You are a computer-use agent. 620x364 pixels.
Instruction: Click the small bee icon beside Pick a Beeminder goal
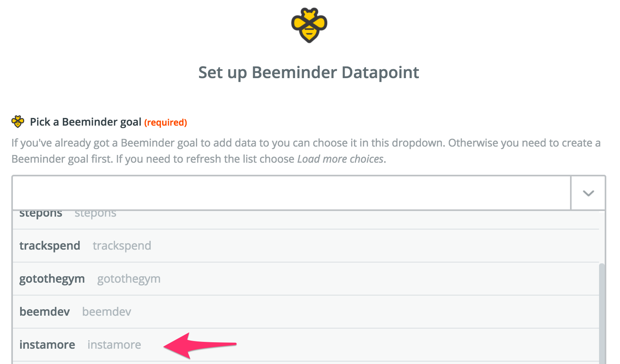coord(18,122)
